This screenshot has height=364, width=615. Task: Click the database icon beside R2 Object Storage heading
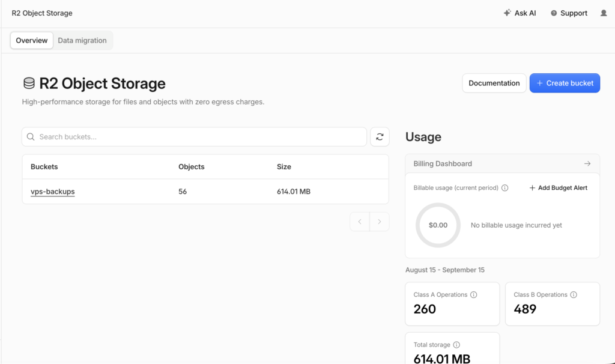pyautogui.click(x=29, y=83)
